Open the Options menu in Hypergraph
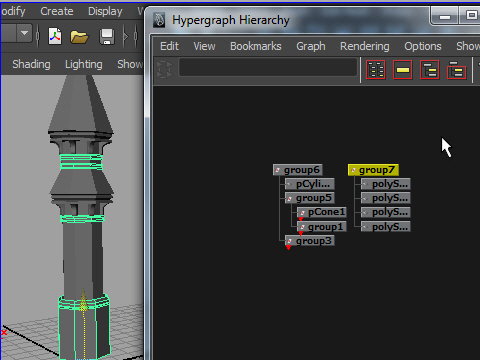The width and height of the screenshot is (480, 360). (423, 46)
